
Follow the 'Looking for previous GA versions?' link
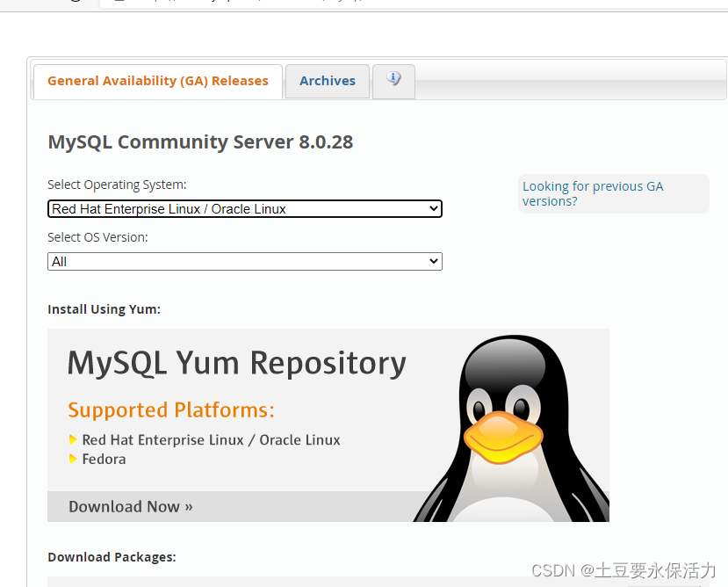point(593,193)
